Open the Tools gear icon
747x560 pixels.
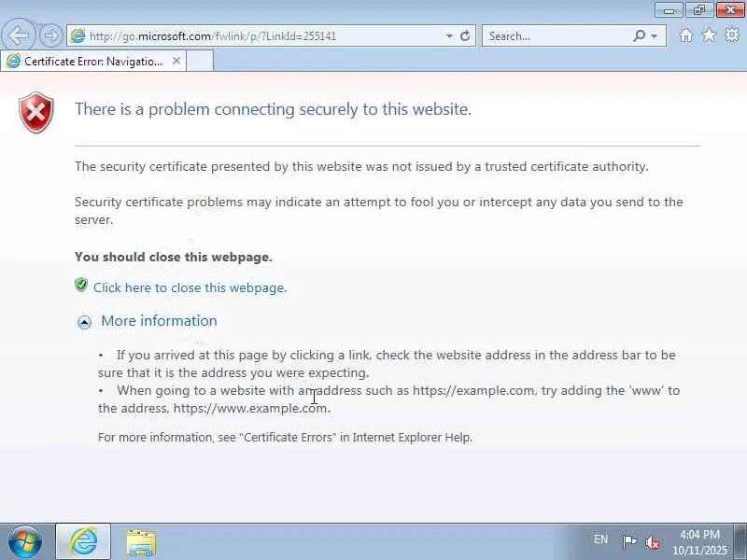click(732, 35)
